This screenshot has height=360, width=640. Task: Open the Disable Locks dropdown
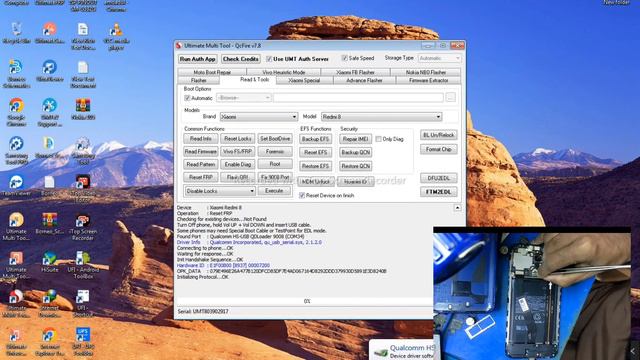click(x=220, y=191)
